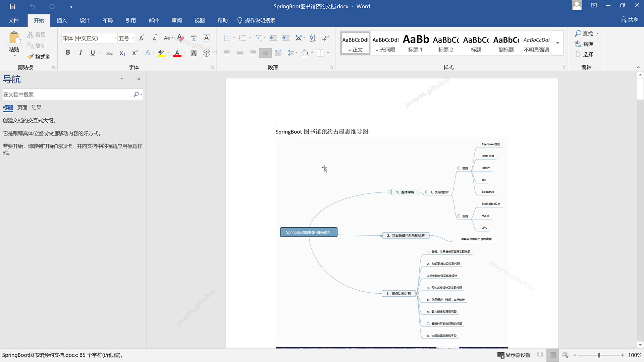Click the bullet list icon

(227, 38)
